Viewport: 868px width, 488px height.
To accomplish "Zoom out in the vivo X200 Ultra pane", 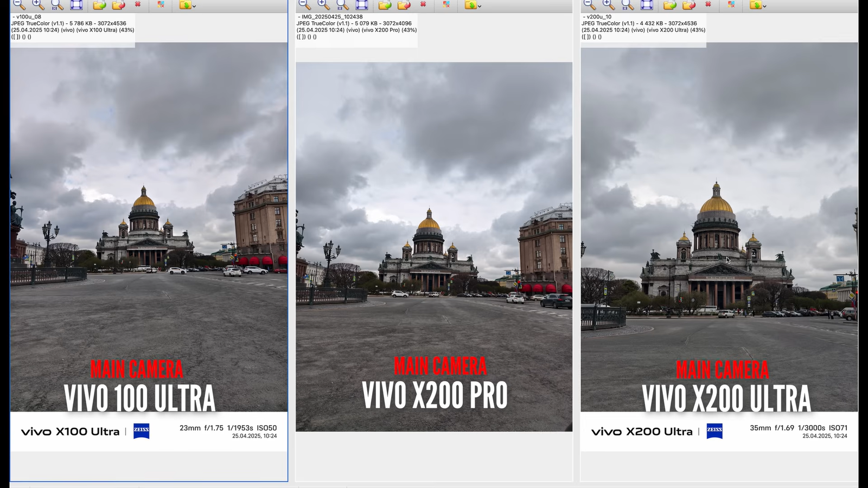I will (x=588, y=5).
